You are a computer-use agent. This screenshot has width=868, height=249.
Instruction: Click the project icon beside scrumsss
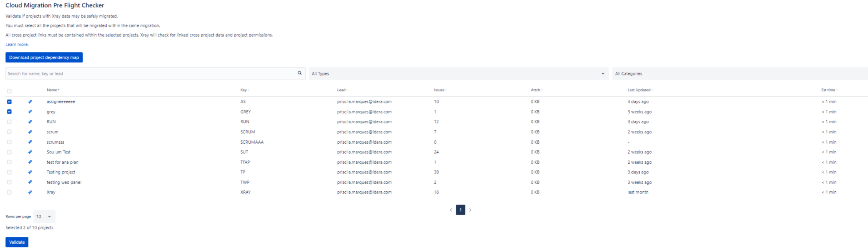(x=30, y=142)
